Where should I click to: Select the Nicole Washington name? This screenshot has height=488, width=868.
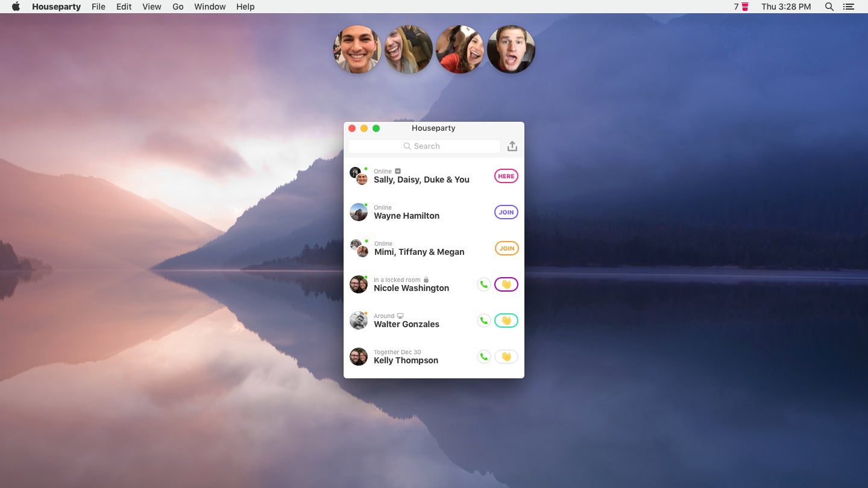point(411,288)
